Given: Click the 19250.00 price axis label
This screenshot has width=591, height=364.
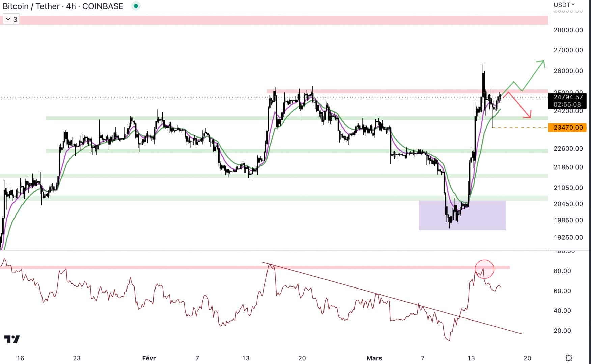Looking at the screenshot, I should pos(568,237).
